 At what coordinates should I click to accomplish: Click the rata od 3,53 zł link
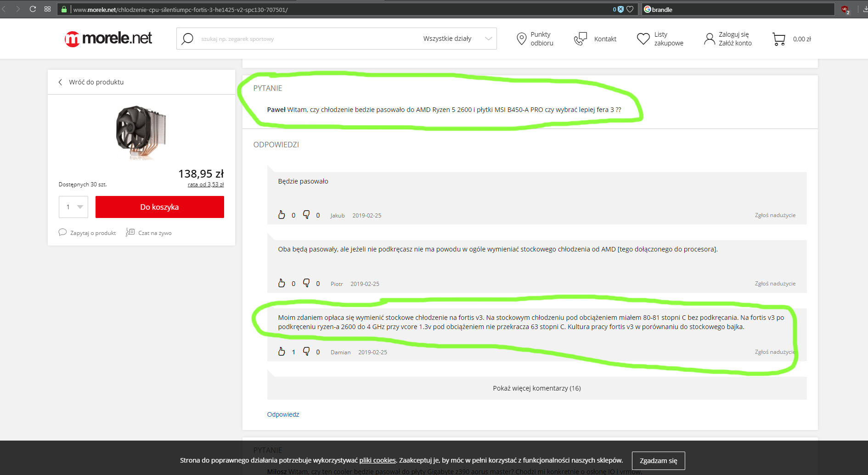coord(206,184)
